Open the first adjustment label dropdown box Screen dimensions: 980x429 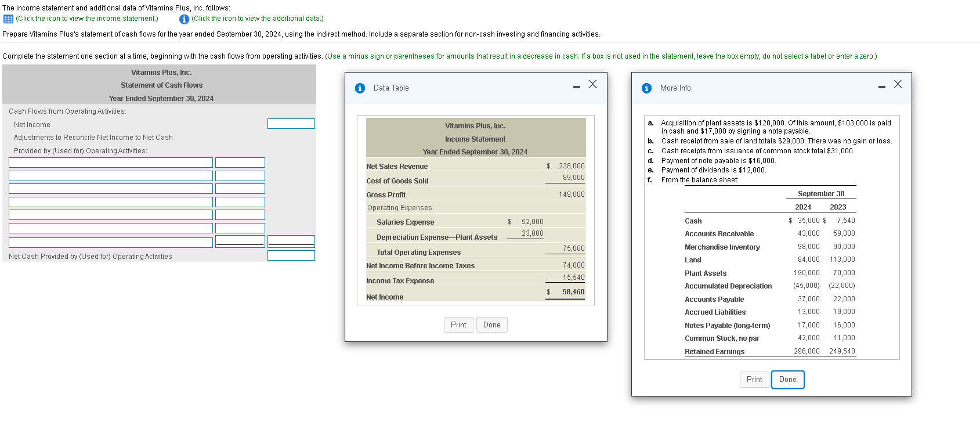(x=111, y=163)
